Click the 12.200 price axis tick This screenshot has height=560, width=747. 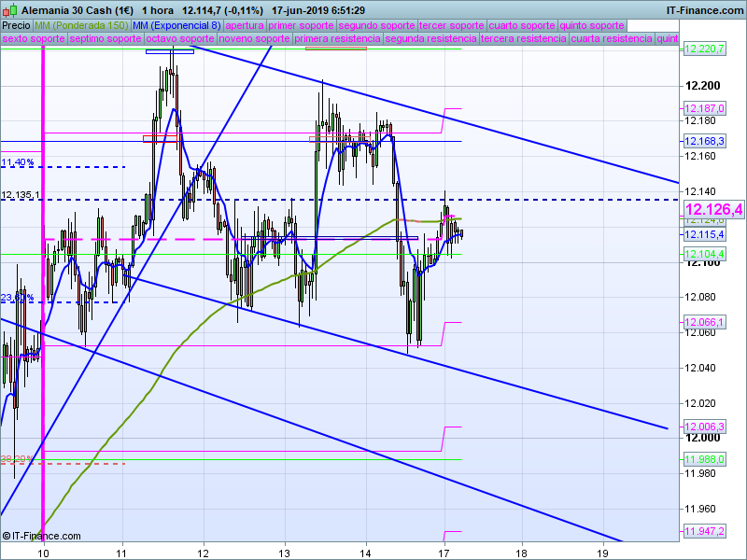coord(703,86)
